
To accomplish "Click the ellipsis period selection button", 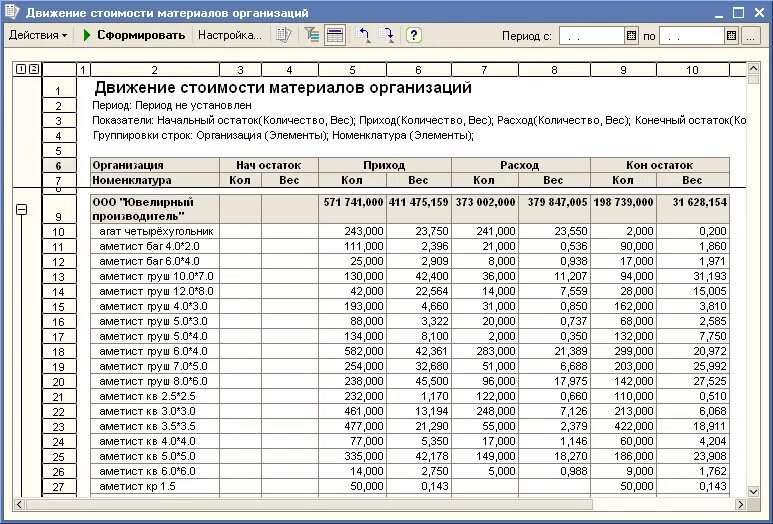I will pos(750,36).
